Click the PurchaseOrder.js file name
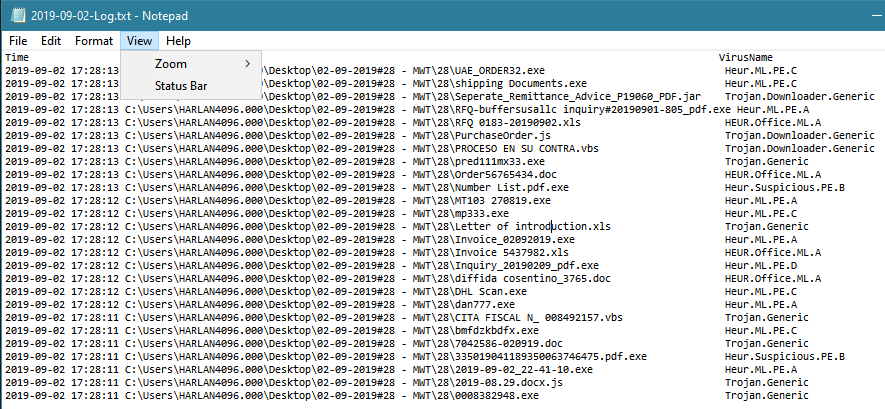This screenshot has width=885, height=409. pos(502,135)
